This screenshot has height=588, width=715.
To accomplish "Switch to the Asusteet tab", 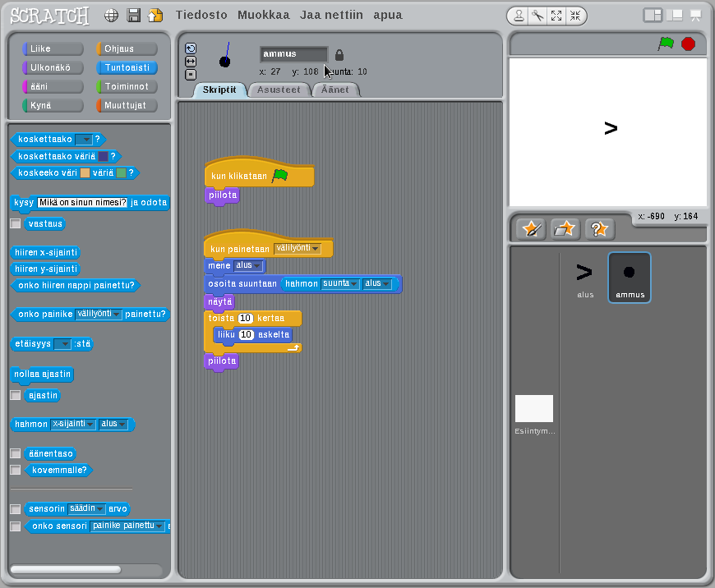I will pyautogui.click(x=278, y=90).
